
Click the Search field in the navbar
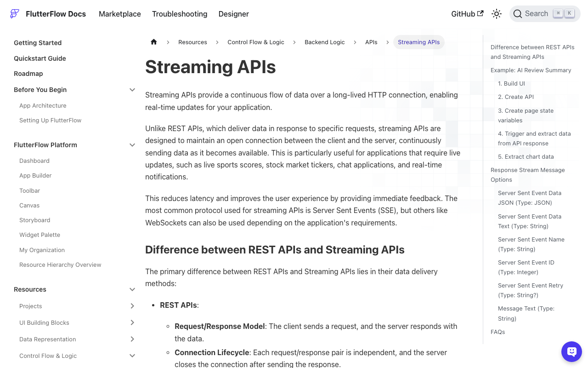tap(545, 14)
